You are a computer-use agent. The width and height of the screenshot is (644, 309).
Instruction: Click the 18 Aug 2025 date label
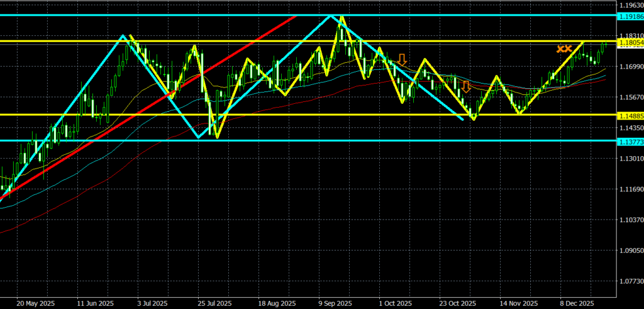(x=277, y=303)
